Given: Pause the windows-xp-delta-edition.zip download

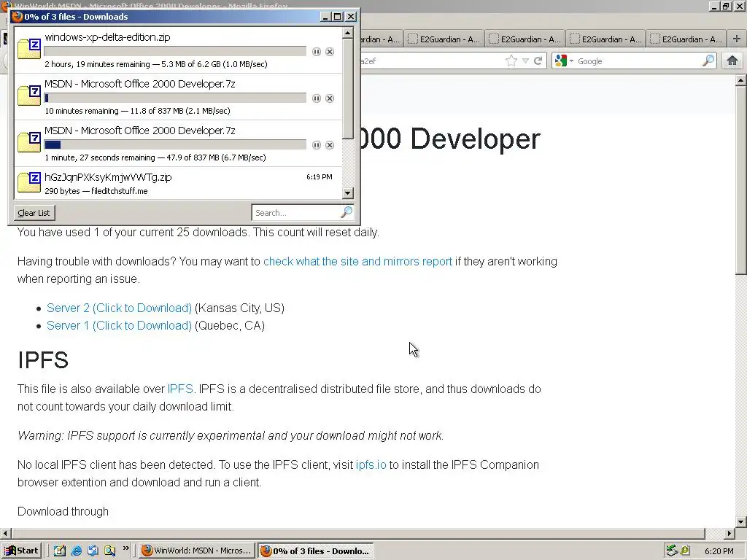Looking at the screenshot, I should pyautogui.click(x=317, y=52).
